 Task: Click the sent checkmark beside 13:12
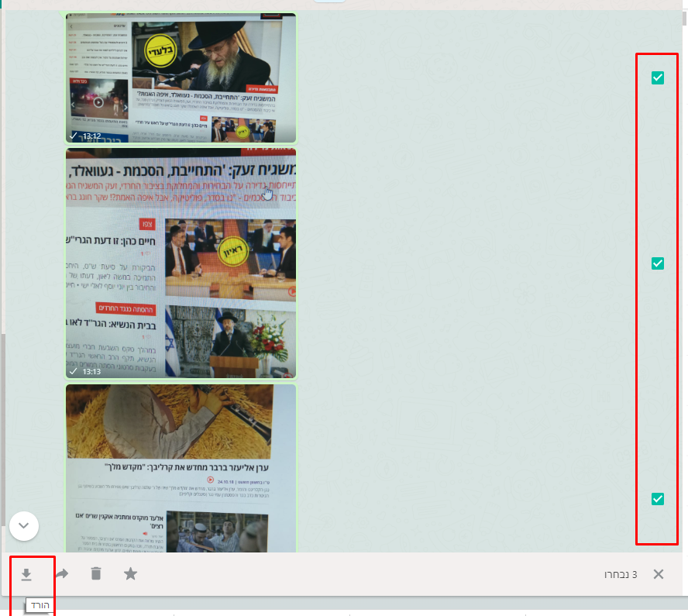pyautogui.click(x=74, y=136)
